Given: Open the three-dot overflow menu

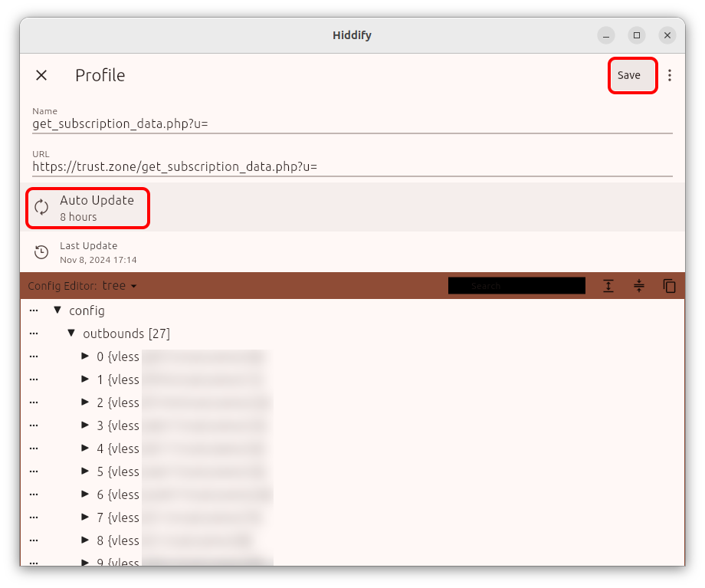Looking at the screenshot, I should [670, 75].
